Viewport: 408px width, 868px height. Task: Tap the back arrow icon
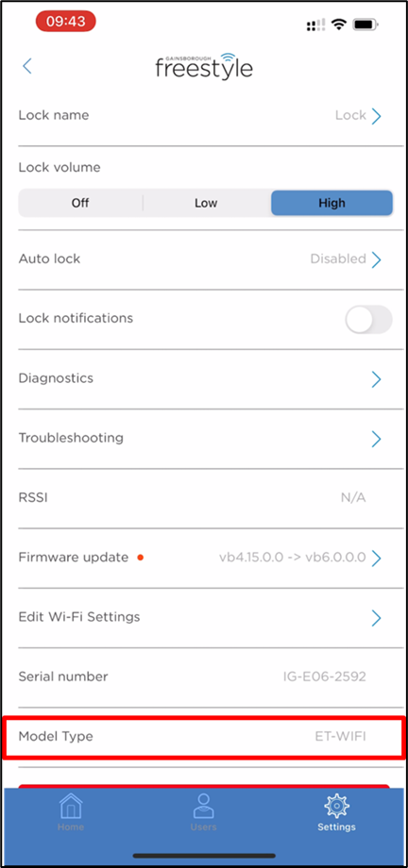pyautogui.click(x=27, y=66)
